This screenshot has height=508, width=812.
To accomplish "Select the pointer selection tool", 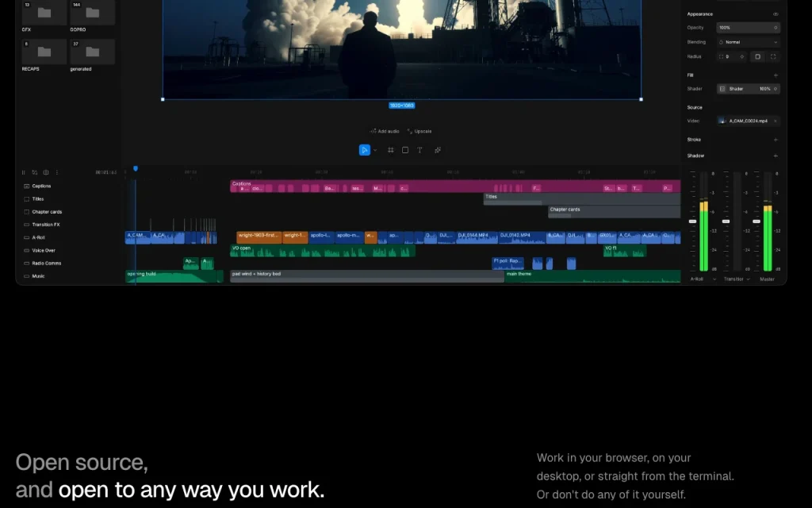I will tap(365, 150).
